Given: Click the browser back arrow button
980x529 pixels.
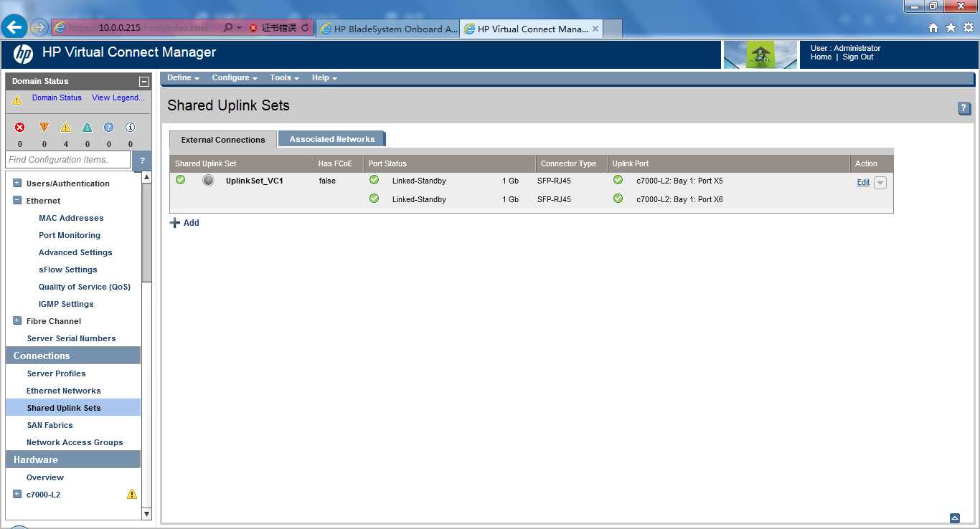Looking at the screenshot, I should pyautogui.click(x=14, y=28).
